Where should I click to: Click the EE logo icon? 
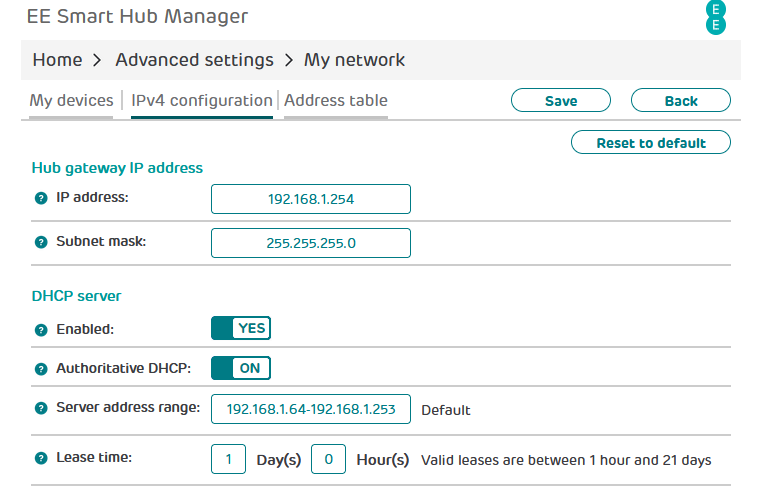click(x=715, y=17)
